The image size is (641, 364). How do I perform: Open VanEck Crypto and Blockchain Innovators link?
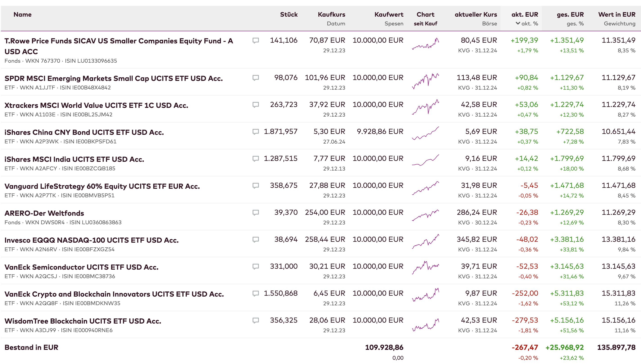point(114,294)
